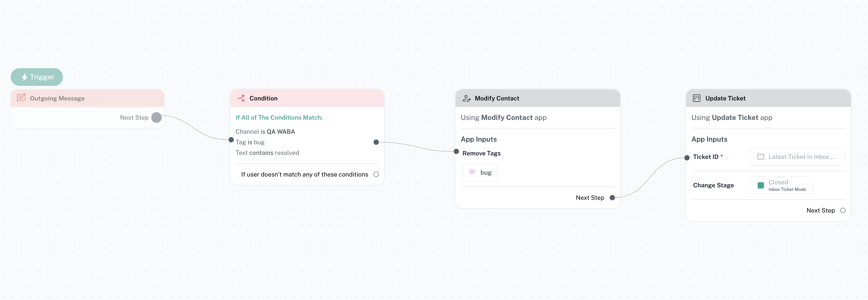868x300 pixels.
Task: Click the Update Ticket node title
Action: tap(725, 98)
